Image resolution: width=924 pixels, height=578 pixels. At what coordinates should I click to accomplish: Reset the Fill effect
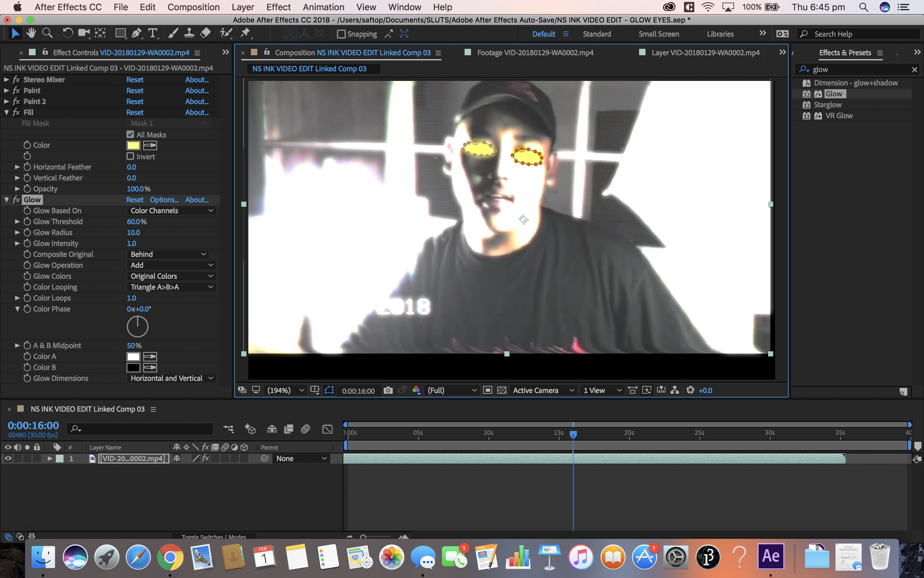pyautogui.click(x=135, y=112)
